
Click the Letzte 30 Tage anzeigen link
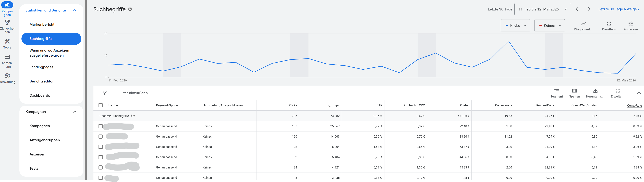[618, 9]
